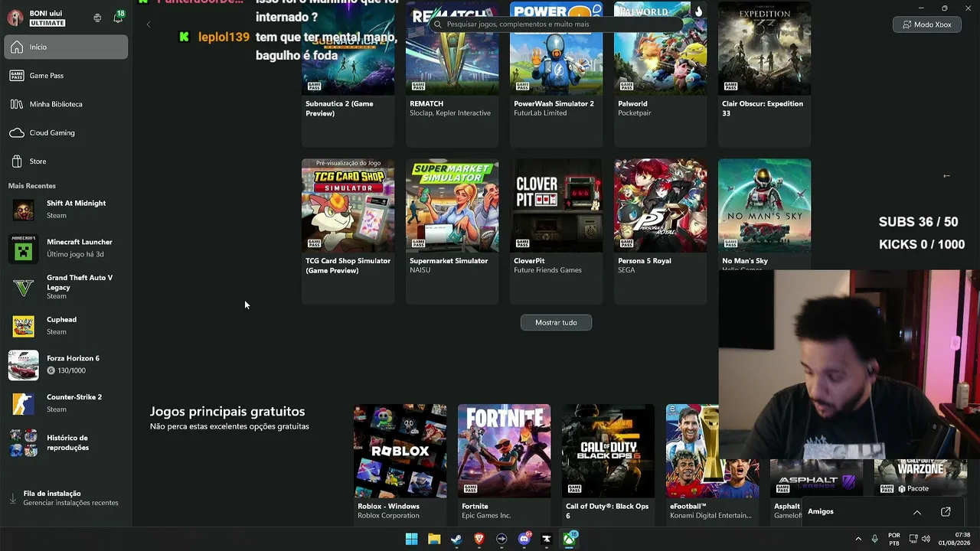Open Clair Obscur: Expedition 33 card
Image resolution: width=980 pixels, height=551 pixels.
click(764, 74)
